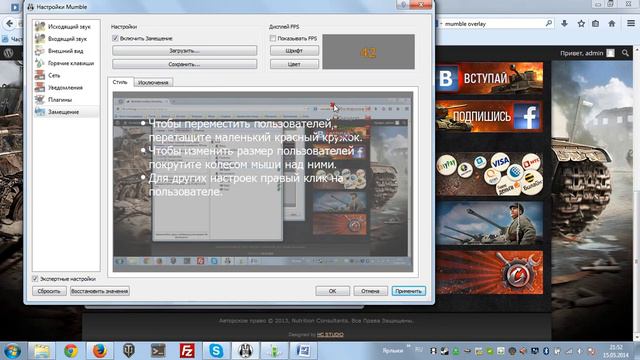The image size is (640, 360).
Task: Click the Восстановить значения button
Action: [x=100, y=291]
